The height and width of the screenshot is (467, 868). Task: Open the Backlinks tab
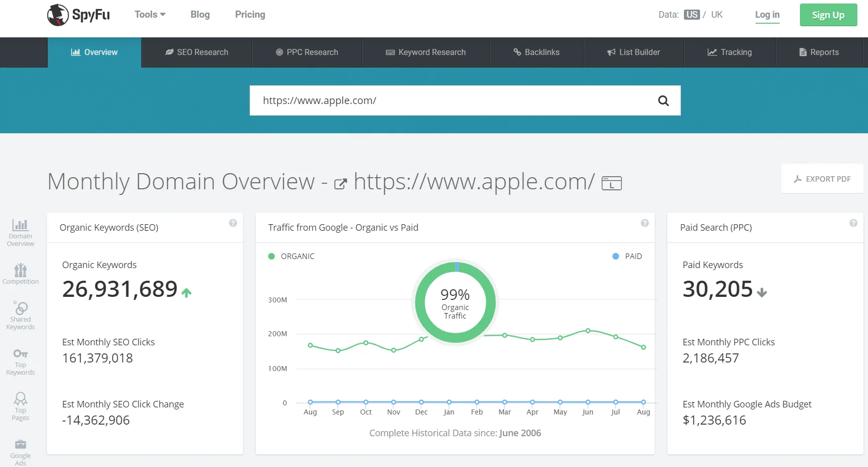pyautogui.click(x=536, y=53)
